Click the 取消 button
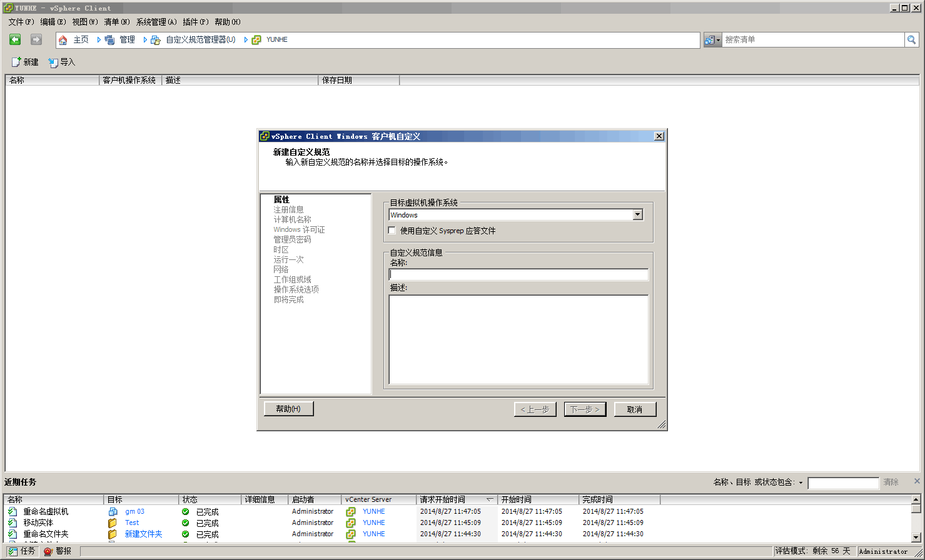 tap(635, 409)
